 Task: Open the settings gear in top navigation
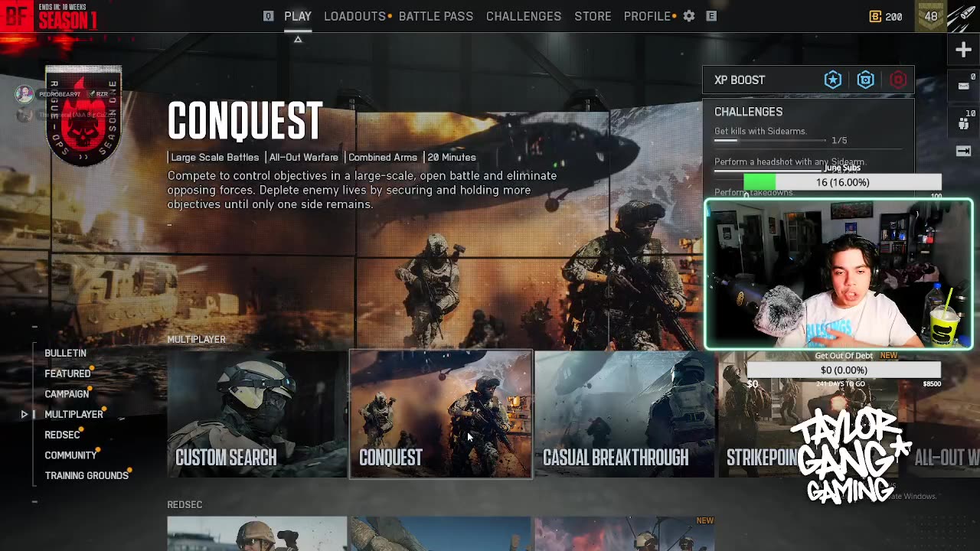click(x=689, y=16)
